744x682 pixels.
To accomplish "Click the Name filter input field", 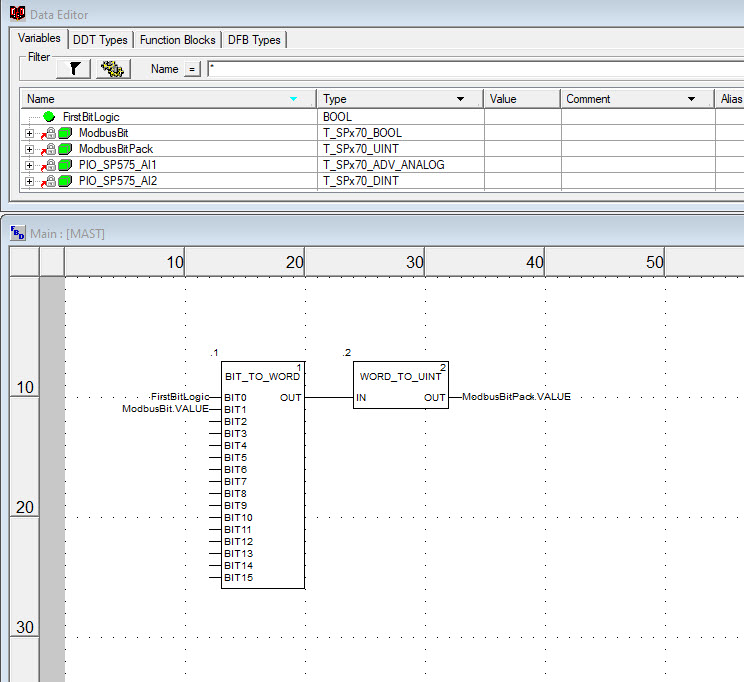I will (x=475, y=69).
